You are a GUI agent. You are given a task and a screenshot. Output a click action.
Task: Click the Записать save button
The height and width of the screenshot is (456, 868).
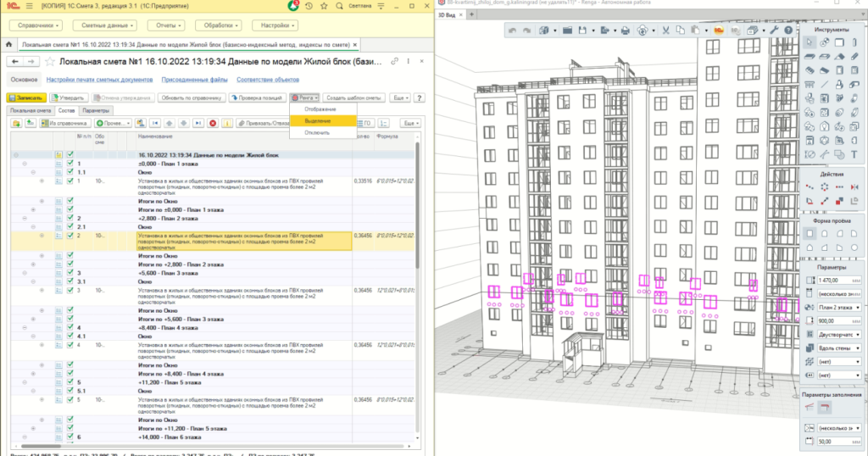click(x=25, y=97)
